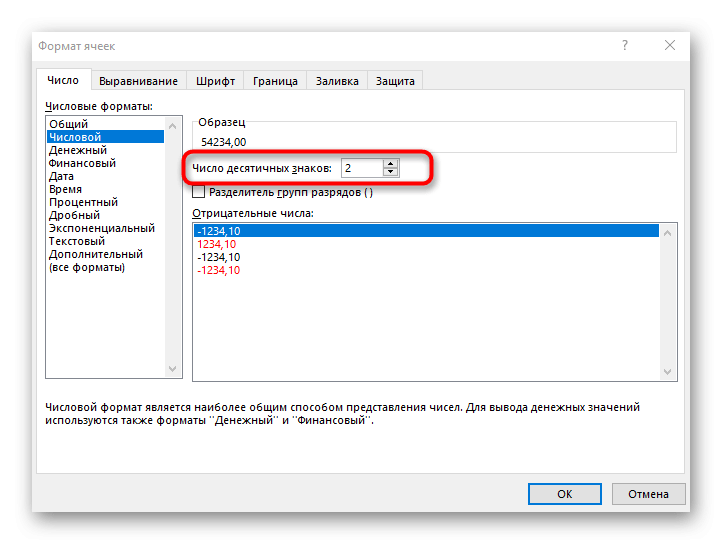This screenshot has width=722, height=544.
Task: Go to the Защита tab
Action: coord(395,81)
